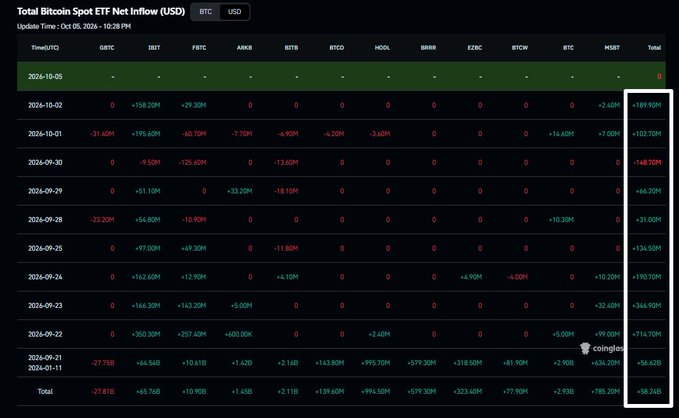Click the EZBC column header
The image size is (679, 418).
tap(475, 48)
